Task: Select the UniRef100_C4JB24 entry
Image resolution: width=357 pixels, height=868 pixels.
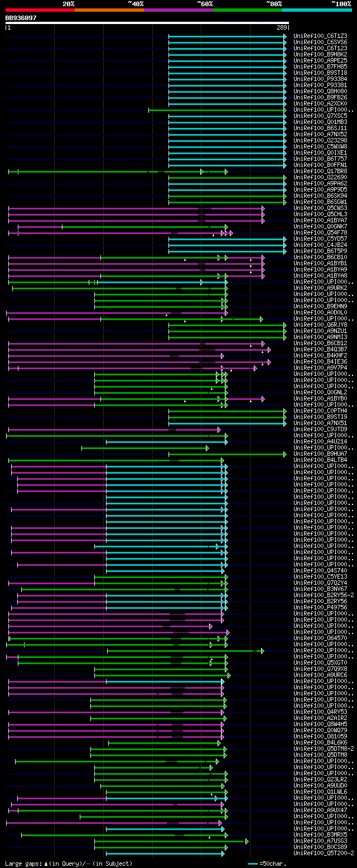Action: pyautogui.click(x=320, y=245)
